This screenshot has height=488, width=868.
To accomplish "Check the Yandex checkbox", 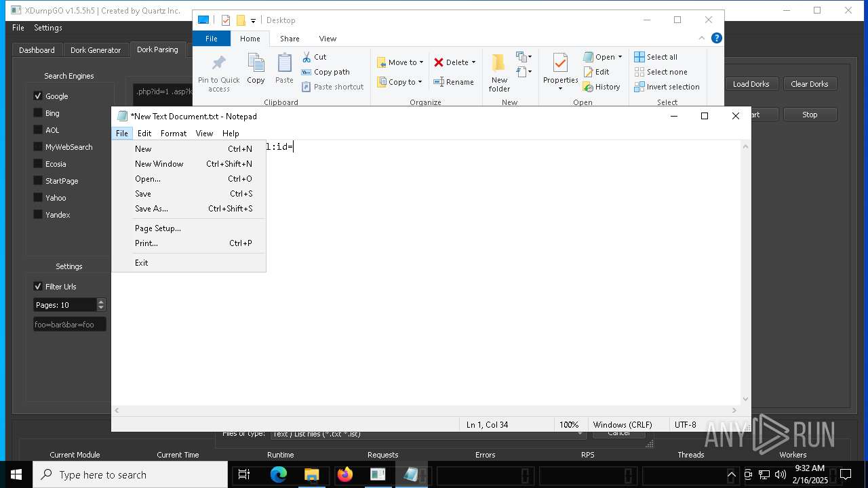I will 38,215.
